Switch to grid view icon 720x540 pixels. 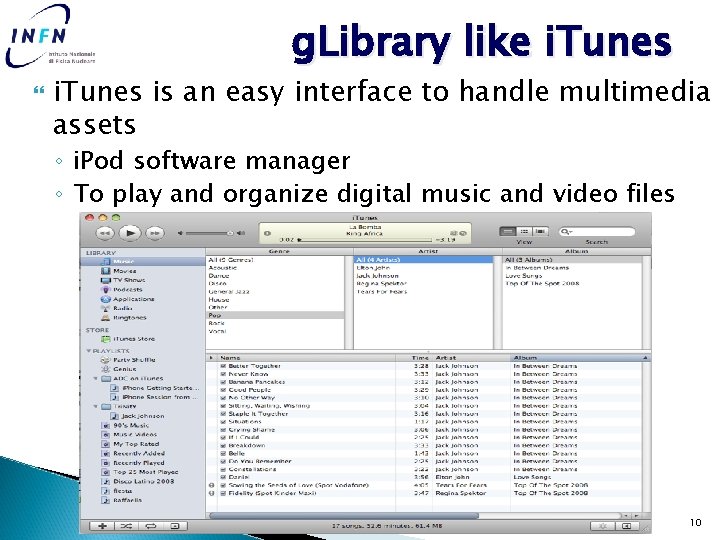(x=524, y=231)
